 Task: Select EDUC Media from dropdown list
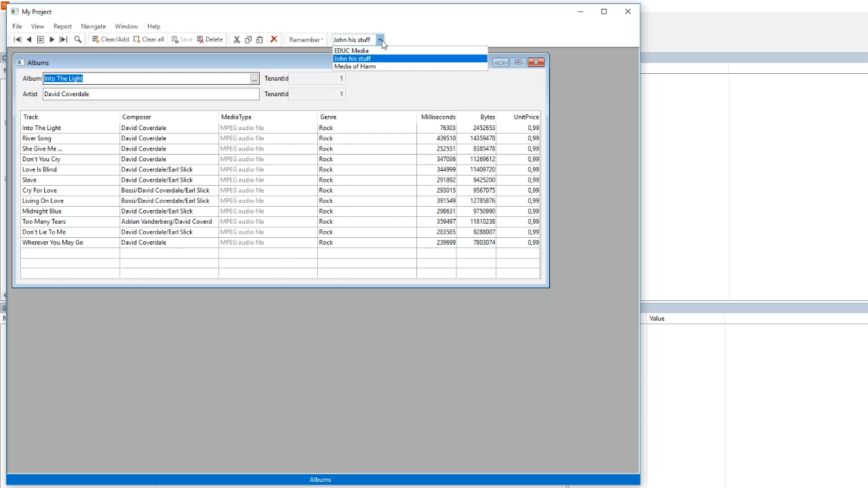click(x=351, y=51)
